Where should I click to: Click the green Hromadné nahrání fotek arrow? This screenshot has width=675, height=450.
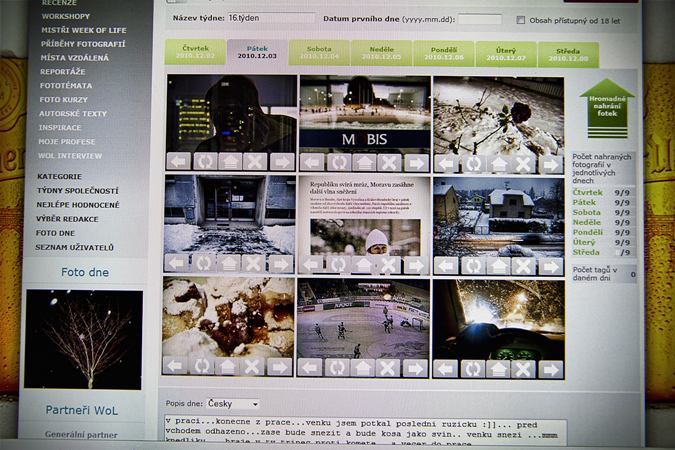(607, 108)
